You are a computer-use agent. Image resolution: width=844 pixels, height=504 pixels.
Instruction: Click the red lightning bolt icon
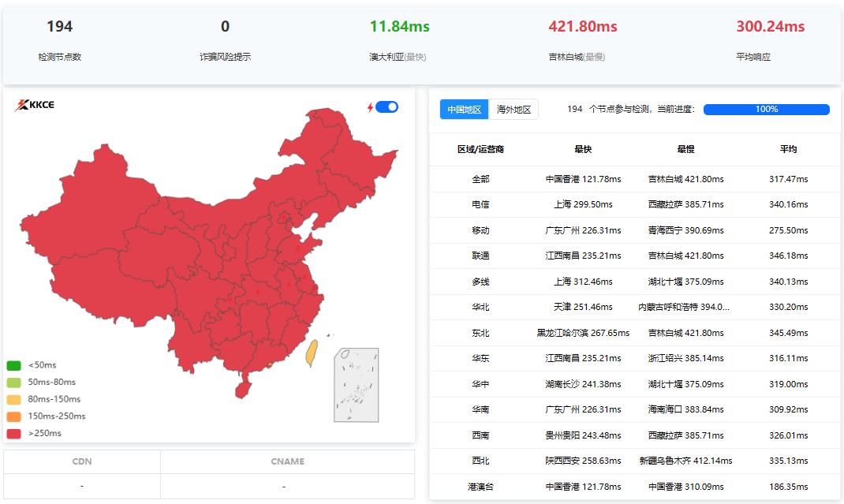point(370,107)
